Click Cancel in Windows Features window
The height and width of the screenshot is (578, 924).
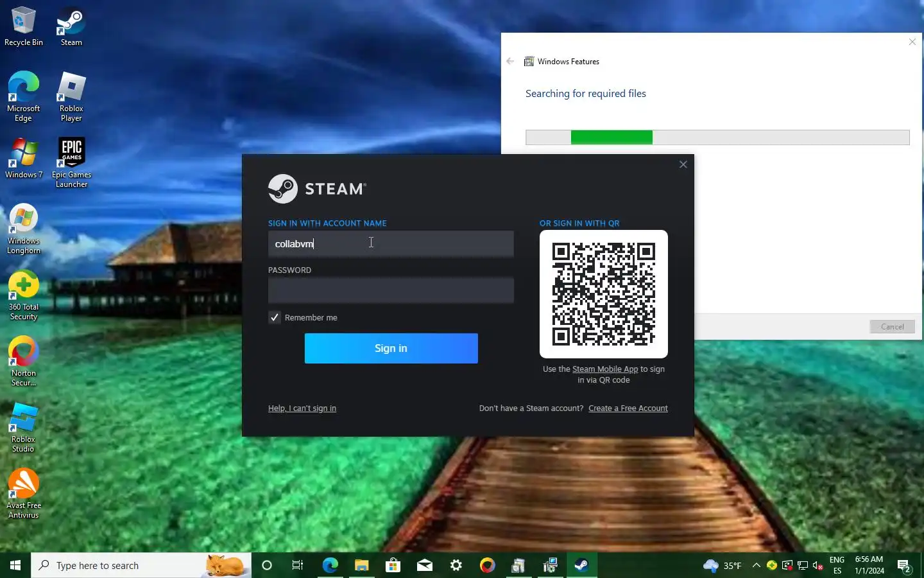(x=892, y=326)
